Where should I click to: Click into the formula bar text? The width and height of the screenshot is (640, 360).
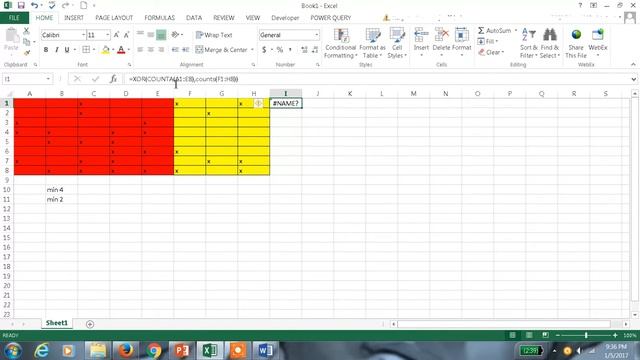click(183, 79)
